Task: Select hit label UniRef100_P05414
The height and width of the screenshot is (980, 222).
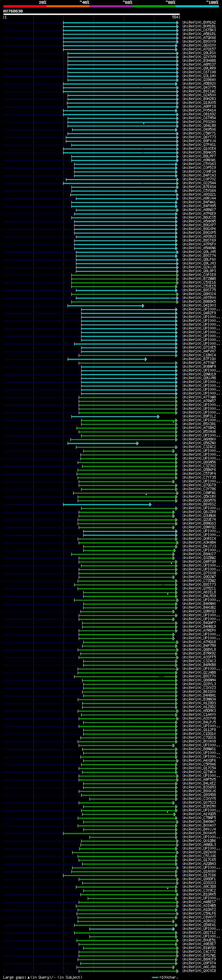Action: pyautogui.click(x=199, y=111)
